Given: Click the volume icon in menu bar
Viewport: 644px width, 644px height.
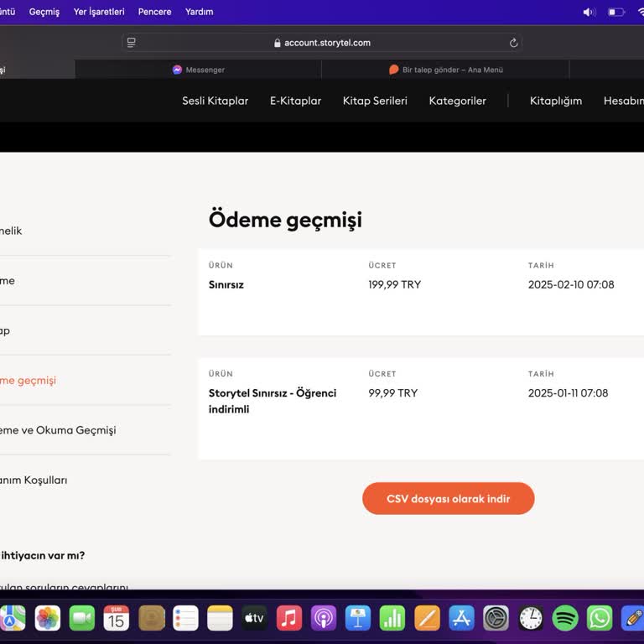Looking at the screenshot, I should point(589,13).
